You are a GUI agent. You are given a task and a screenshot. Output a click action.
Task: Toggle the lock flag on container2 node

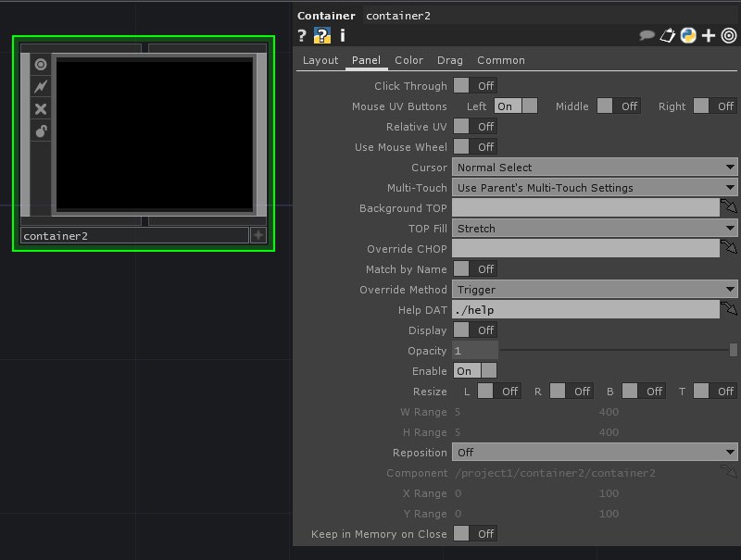pyautogui.click(x=41, y=131)
